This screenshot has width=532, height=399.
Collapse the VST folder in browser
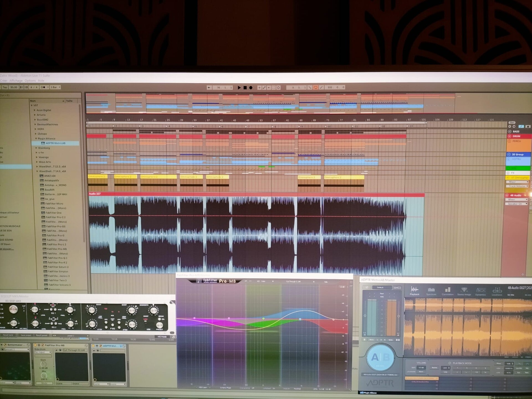[32, 106]
